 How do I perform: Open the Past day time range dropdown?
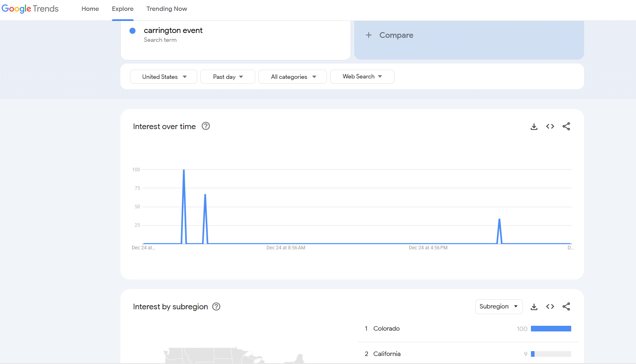(228, 76)
